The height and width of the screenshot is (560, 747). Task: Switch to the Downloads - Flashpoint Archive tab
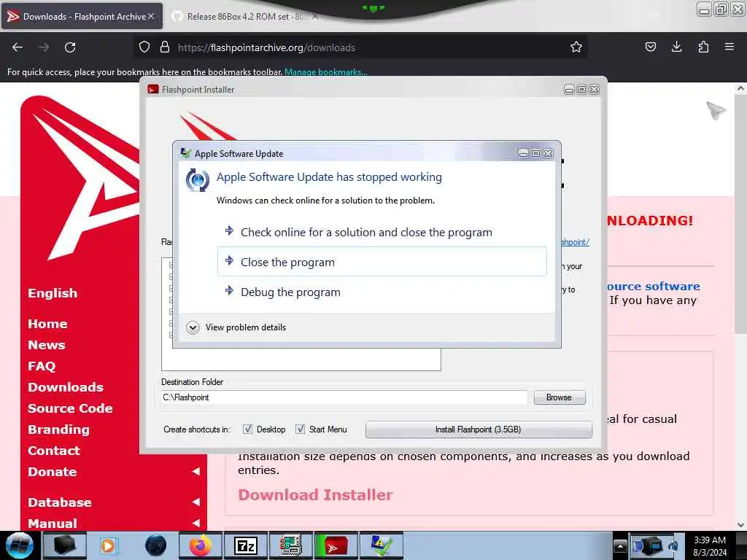pos(82,16)
